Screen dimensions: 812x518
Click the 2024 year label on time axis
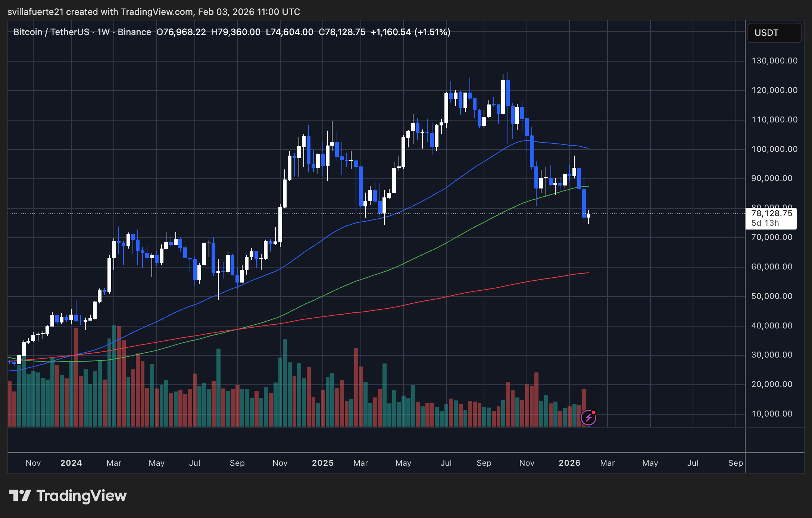[71, 463]
